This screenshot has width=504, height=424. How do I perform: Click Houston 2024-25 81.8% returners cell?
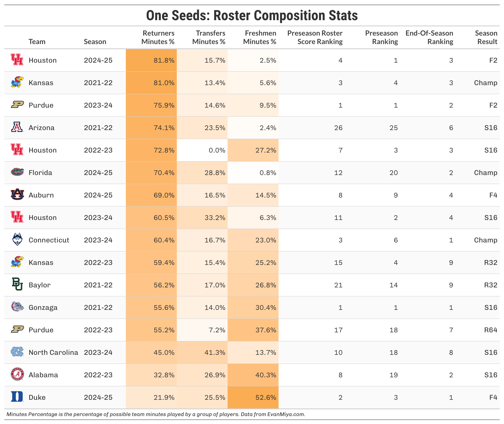pos(151,60)
